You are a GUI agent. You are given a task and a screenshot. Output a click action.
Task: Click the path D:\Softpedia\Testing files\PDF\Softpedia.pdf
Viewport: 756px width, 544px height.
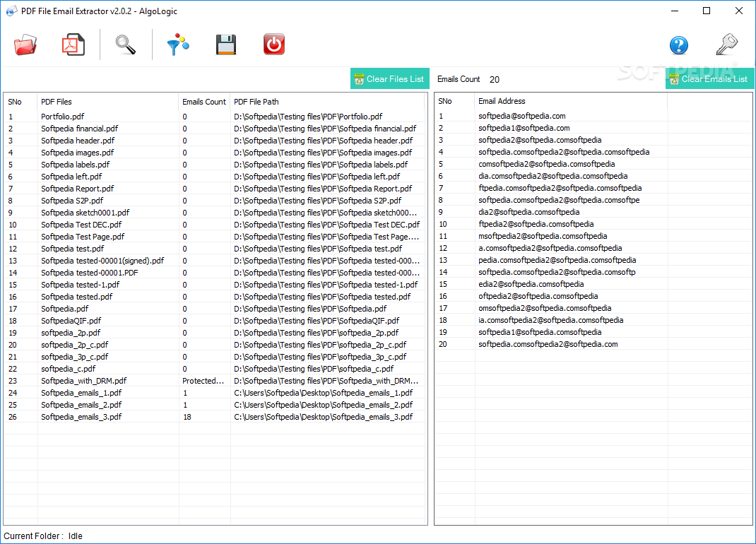[310, 309]
